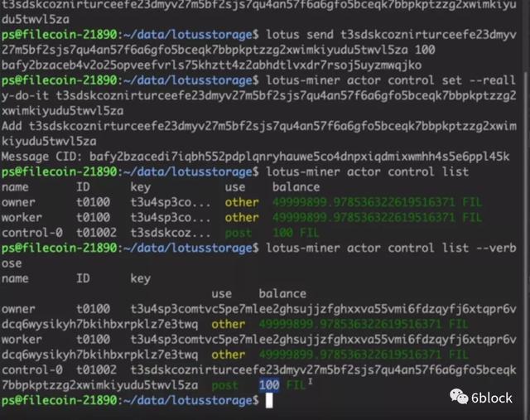The image size is (530, 420).
Task: Click the highlighted 100 balance value
Action: 269,385
